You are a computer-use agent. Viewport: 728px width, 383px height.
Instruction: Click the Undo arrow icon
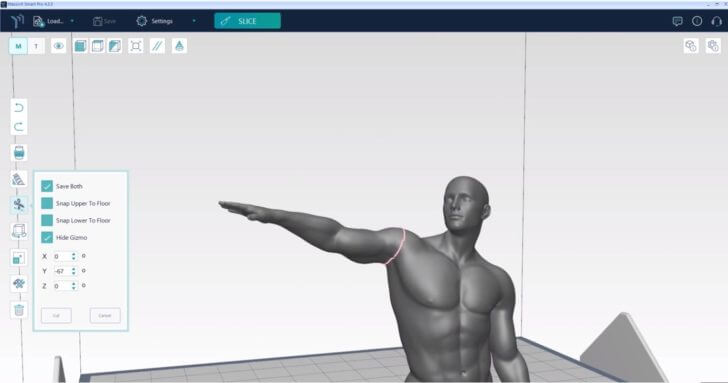click(19, 108)
